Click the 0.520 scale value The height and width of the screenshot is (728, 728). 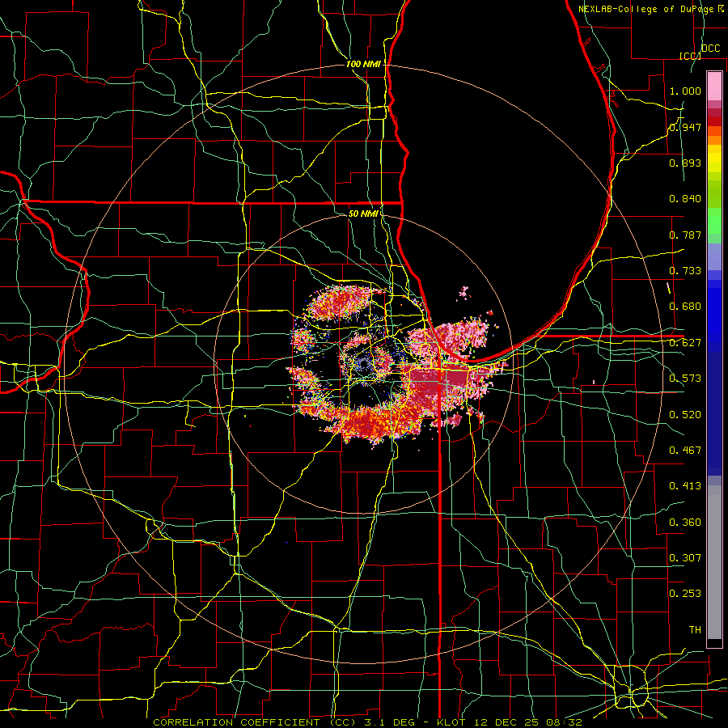point(685,415)
